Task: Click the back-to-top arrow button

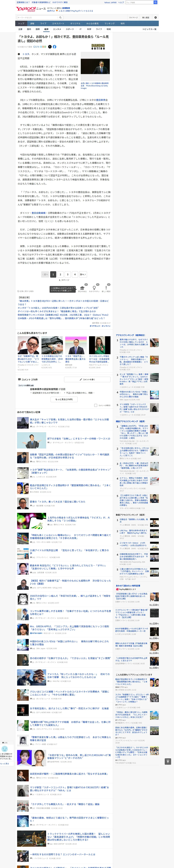Action: click(x=168, y=761)
